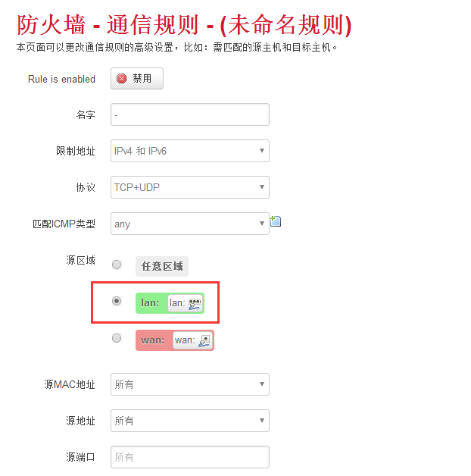Click the lan network interface icon

click(x=195, y=303)
